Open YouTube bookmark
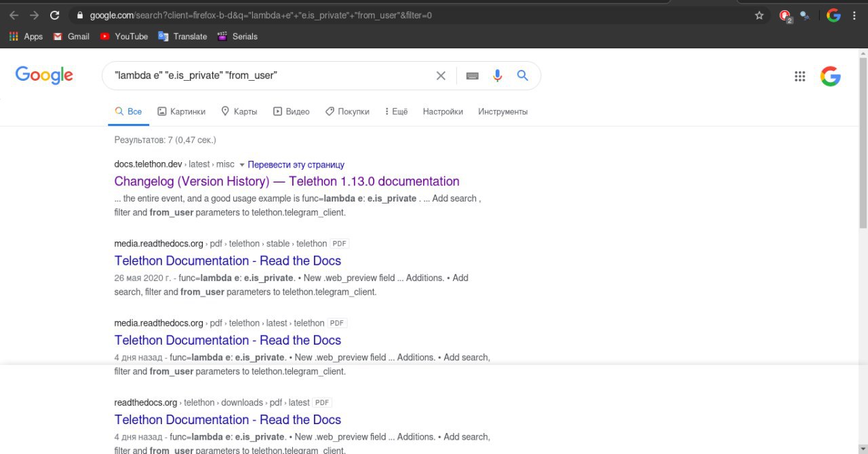Viewport: 868px width, 454px height. (x=123, y=37)
